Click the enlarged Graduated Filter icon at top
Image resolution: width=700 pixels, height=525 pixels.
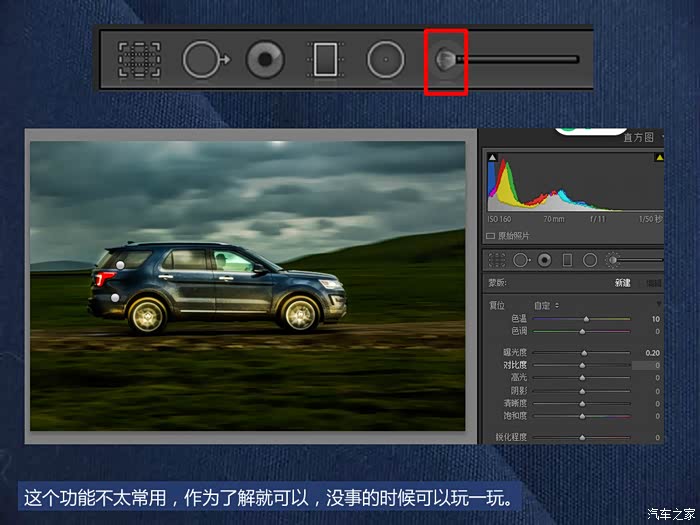[x=325, y=60]
